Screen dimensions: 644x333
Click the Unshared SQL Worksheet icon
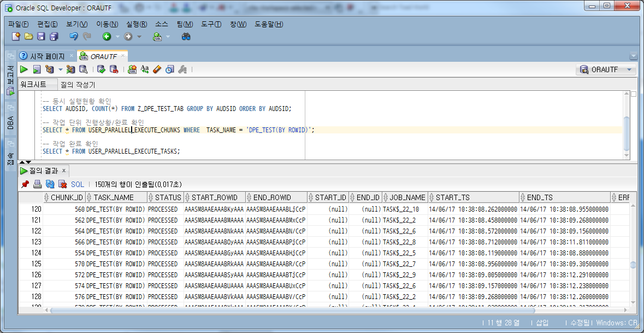tap(132, 69)
